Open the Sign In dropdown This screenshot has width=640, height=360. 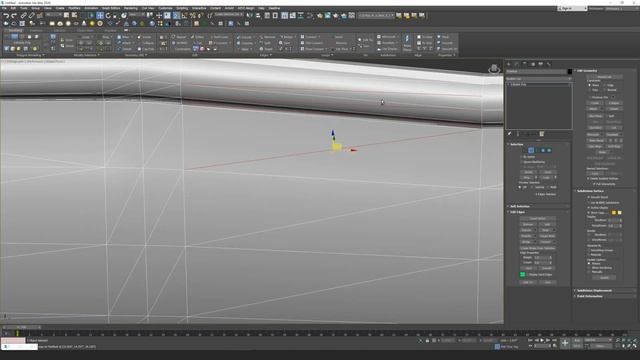(x=572, y=8)
